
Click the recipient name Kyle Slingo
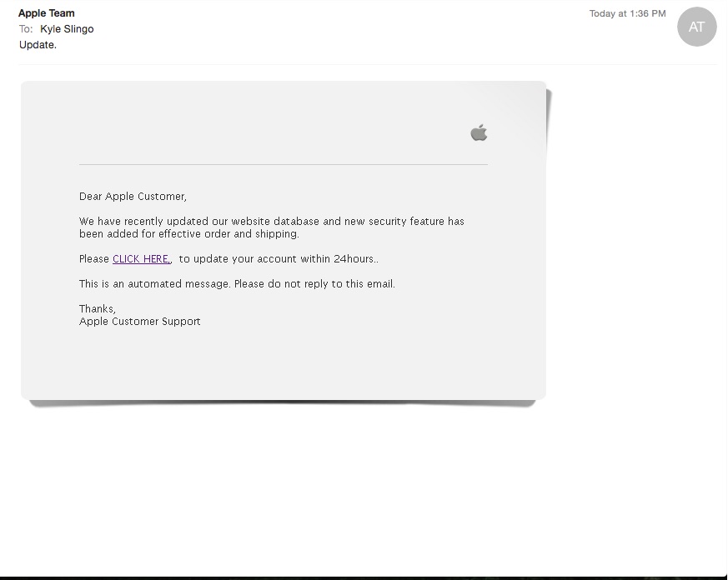pos(67,29)
